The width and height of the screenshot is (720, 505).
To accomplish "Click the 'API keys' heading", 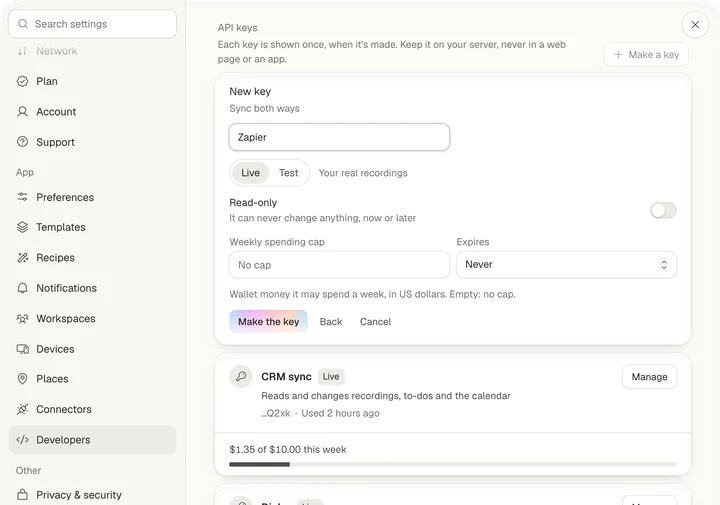I will click(x=237, y=28).
